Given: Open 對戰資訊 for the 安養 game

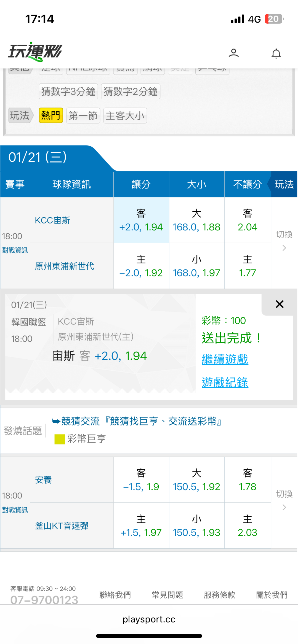Looking at the screenshot, I should point(15,510).
